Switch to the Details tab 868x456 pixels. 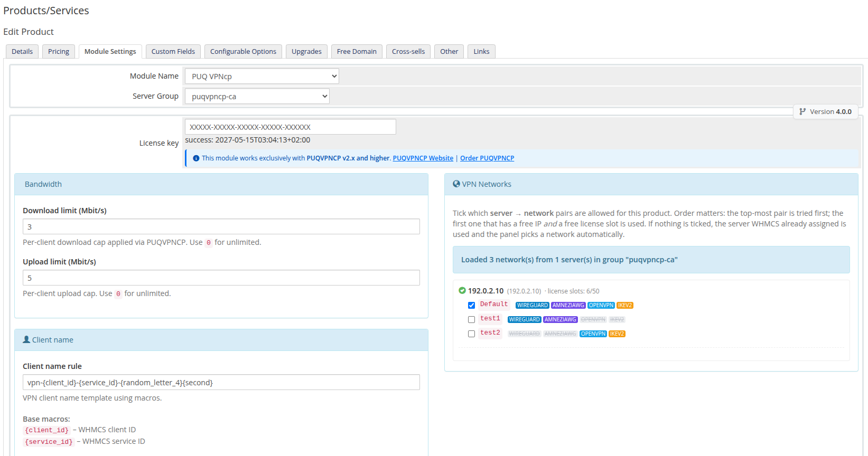(22, 51)
